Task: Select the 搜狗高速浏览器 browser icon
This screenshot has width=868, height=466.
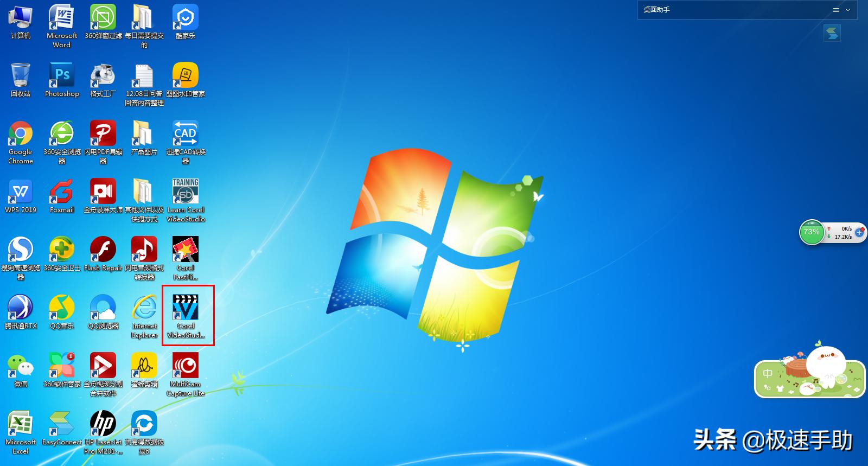Action: pyautogui.click(x=21, y=259)
